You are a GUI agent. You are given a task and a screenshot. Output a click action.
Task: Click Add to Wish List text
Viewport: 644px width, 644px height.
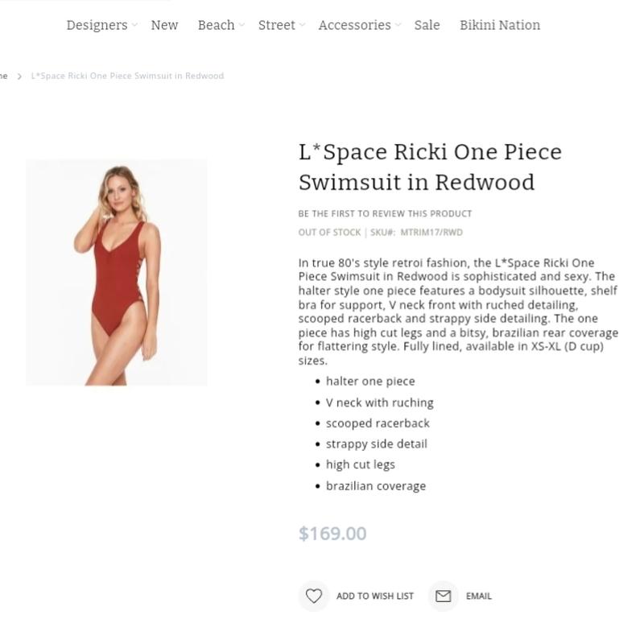pos(375,596)
